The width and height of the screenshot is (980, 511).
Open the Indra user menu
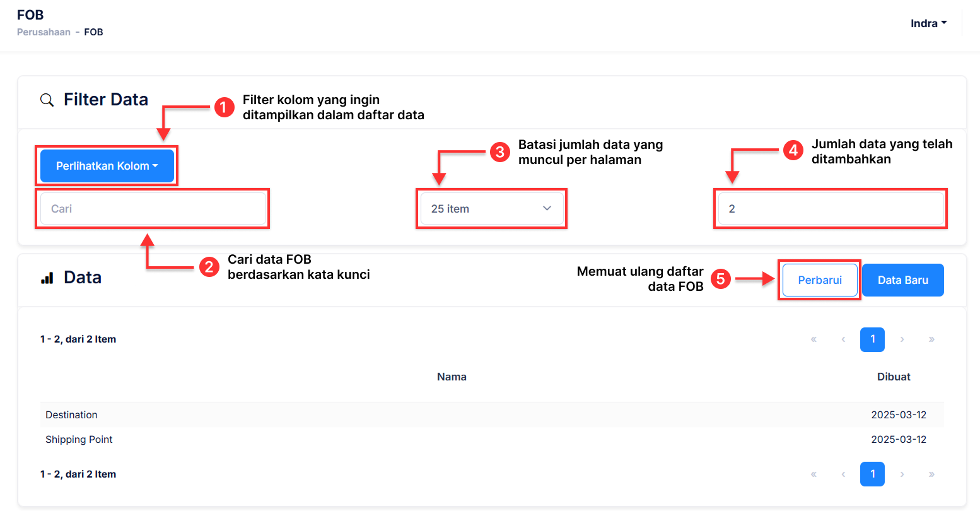pos(928,23)
